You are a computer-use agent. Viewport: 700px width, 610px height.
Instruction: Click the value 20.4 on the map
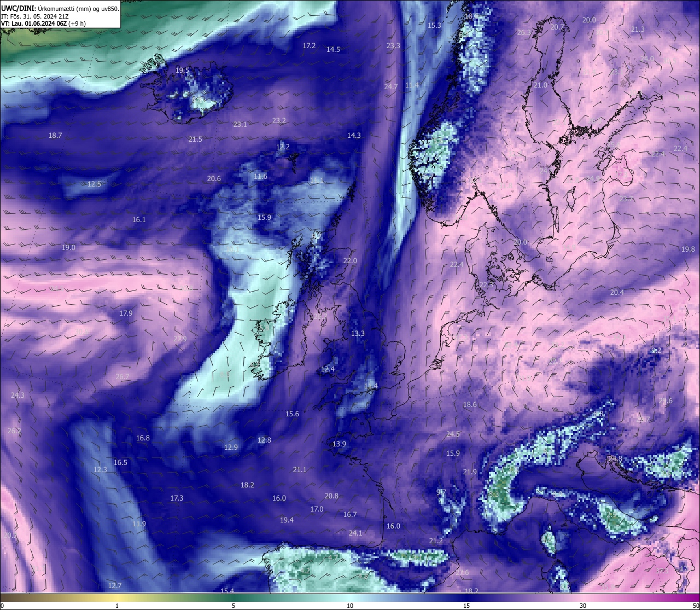pos(617,293)
